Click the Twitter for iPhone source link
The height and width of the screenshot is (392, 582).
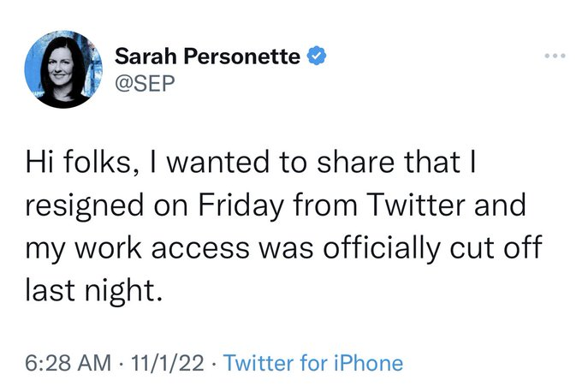click(312, 363)
